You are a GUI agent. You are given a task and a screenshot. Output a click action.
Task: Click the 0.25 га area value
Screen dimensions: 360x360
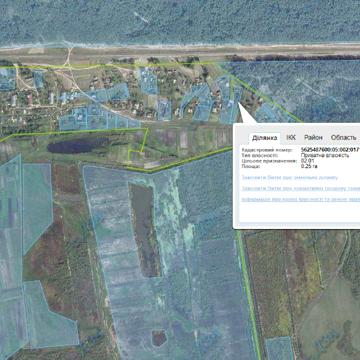(x=308, y=166)
